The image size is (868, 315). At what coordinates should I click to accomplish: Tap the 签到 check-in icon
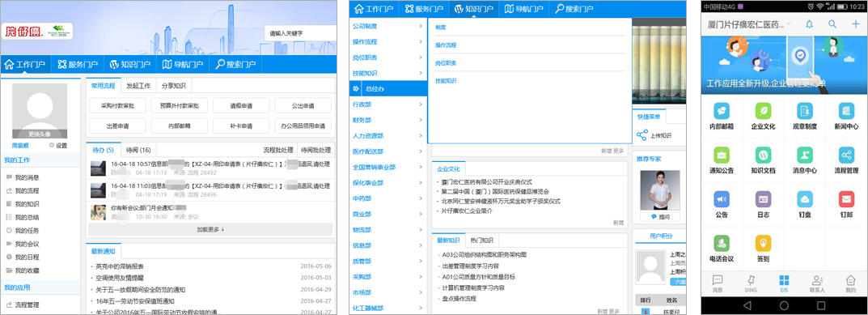763,243
